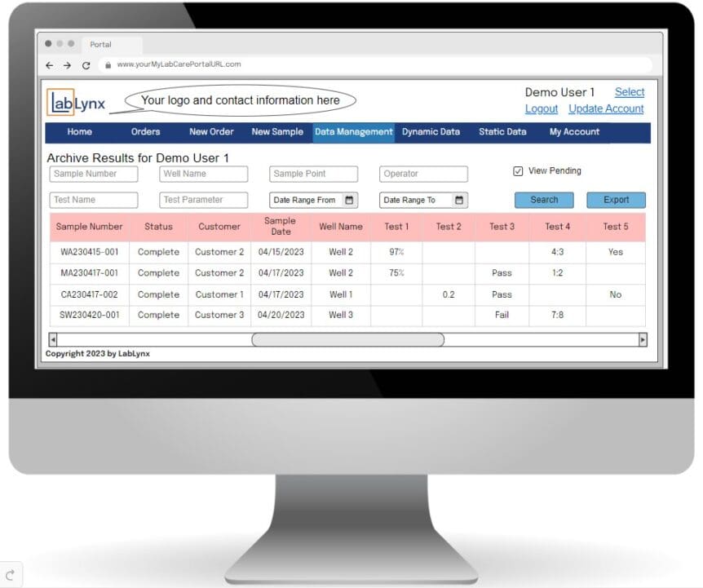
Task: Open the My Account section
Action: coord(573,131)
